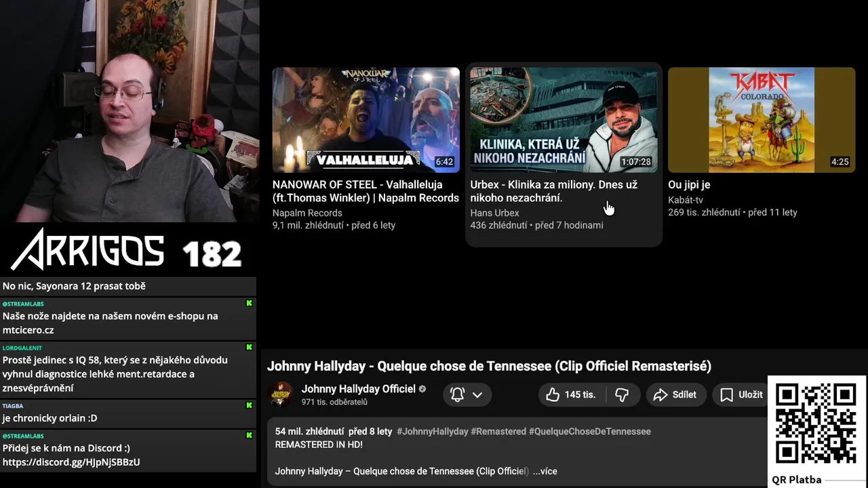Click the Johnny Hallyday Officiel channel avatar

pos(281,394)
